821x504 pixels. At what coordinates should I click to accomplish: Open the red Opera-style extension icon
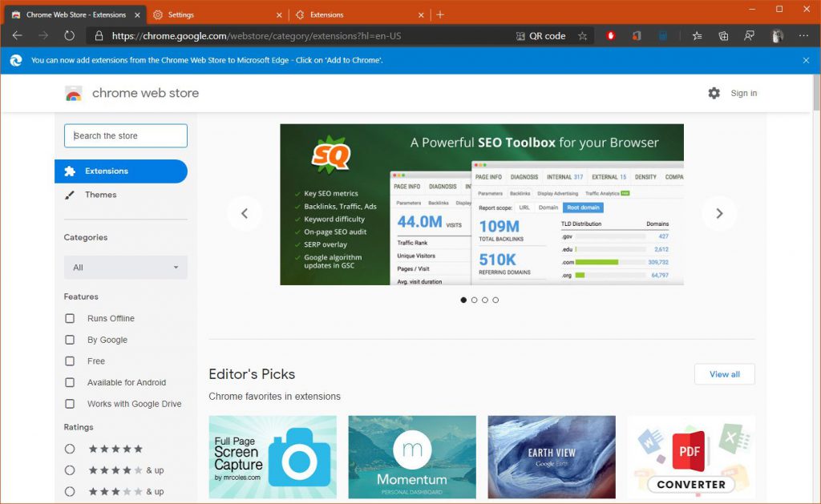coord(610,36)
